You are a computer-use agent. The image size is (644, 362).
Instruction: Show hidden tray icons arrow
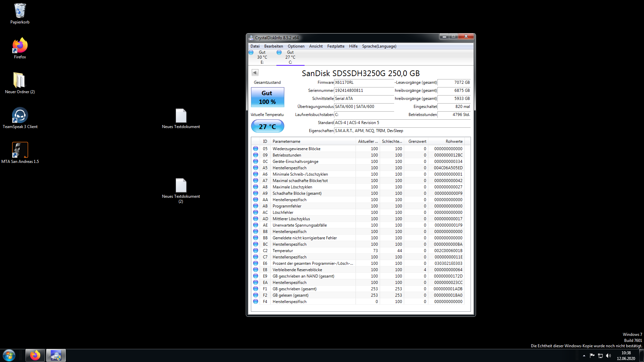pos(584,356)
